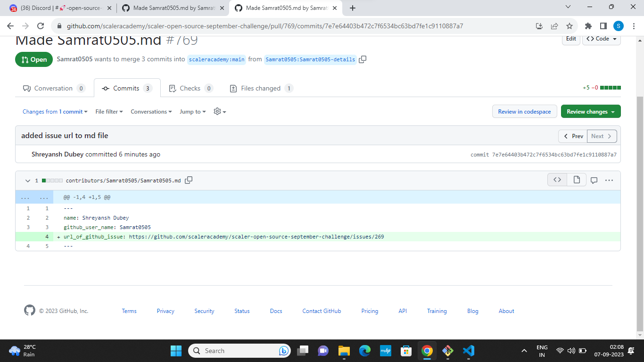Bookmark this page with the star icon
The image size is (644, 362).
pyautogui.click(x=570, y=27)
